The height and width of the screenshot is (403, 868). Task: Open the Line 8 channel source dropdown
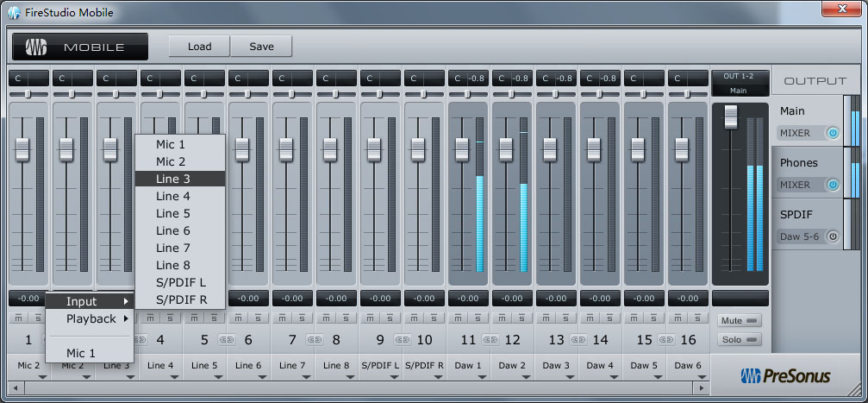[336, 367]
